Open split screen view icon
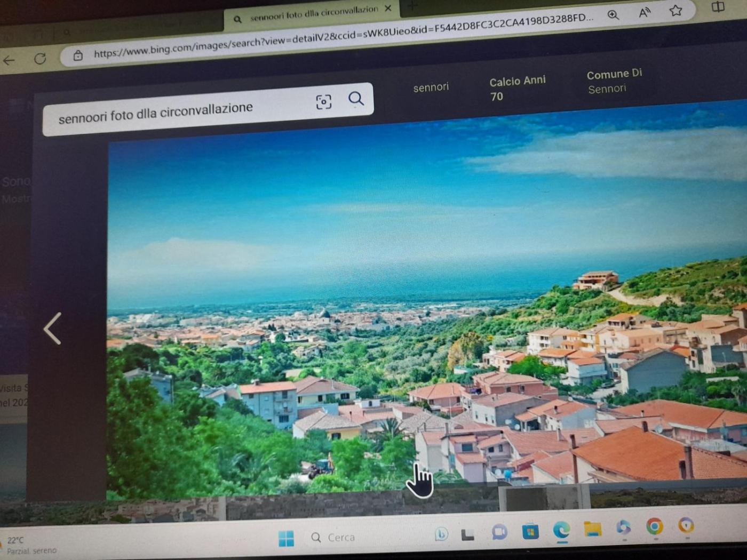The image size is (747, 560). point(718,7)
